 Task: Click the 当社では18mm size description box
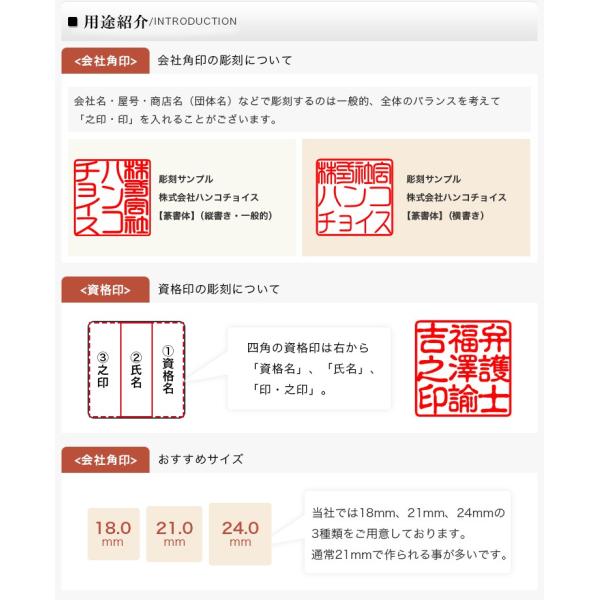tap(408, 532)
